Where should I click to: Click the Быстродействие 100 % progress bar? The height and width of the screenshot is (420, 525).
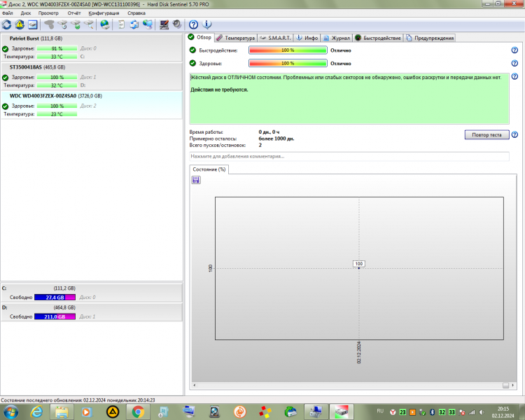[x=288, y=50]
